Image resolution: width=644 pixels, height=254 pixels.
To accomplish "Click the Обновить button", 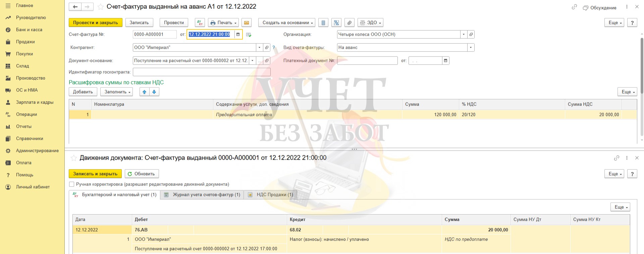I will point(142,174).
